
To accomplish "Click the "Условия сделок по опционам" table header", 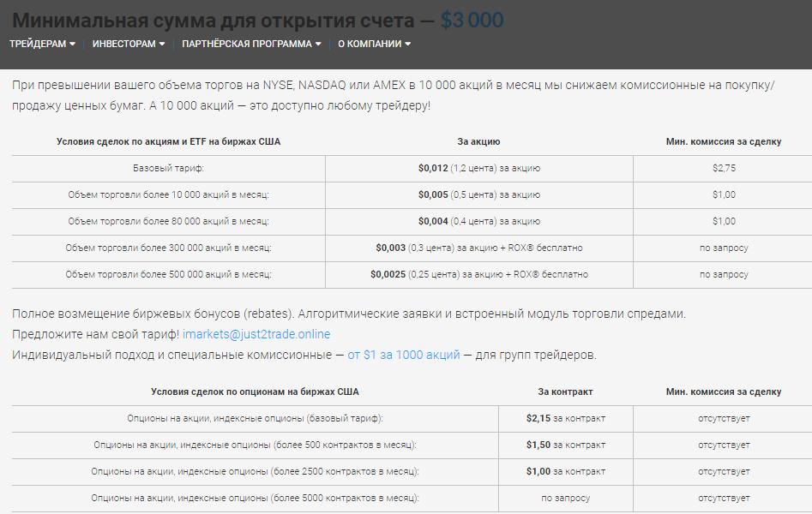I will tap(255, 392).
